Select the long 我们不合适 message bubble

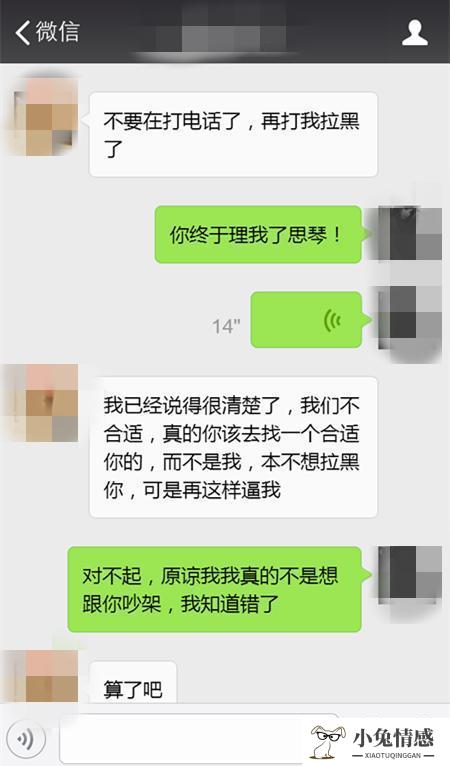click(234, 447)
